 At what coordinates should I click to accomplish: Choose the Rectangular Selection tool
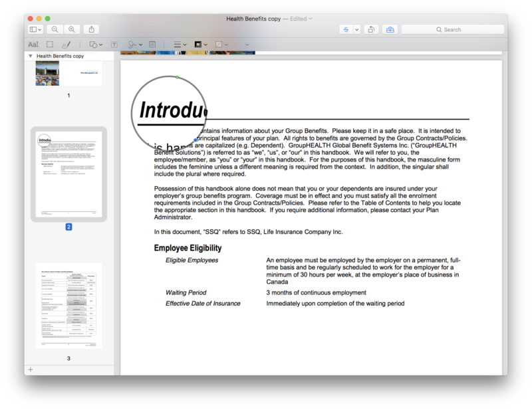(50, 45)
